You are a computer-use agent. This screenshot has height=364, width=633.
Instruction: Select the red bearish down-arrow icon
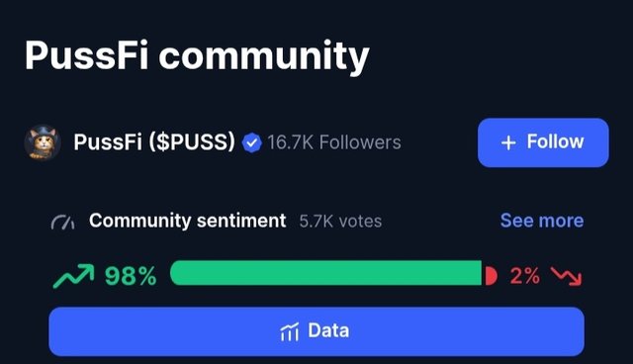pos(567,276)
